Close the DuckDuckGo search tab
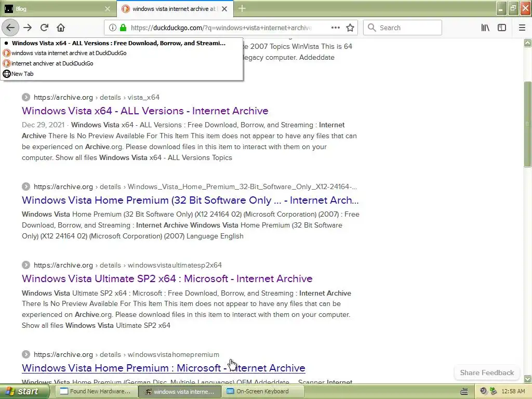Viewport: 532px width, 399px height. pyautogui.click(x=224, y=9)
